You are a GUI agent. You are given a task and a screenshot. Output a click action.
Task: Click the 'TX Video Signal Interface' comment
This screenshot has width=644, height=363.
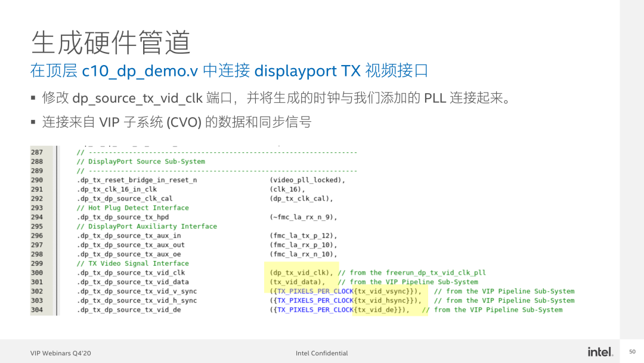tap(132, 263)
